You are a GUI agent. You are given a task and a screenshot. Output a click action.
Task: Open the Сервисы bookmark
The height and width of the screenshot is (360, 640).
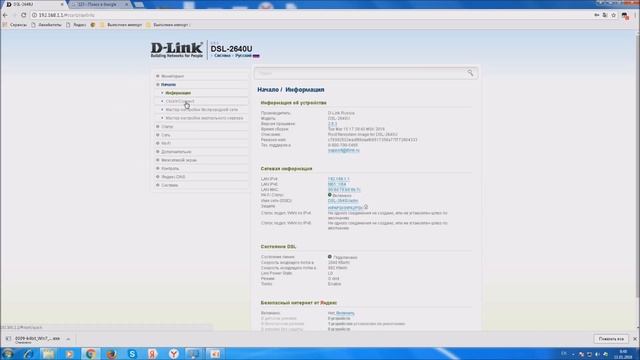tap(15, 25)
